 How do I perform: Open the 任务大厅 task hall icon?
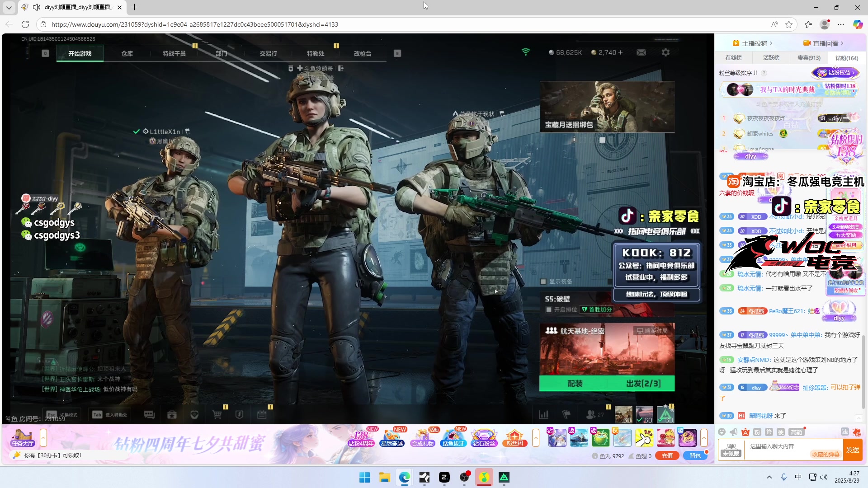(x=22, y=438)
